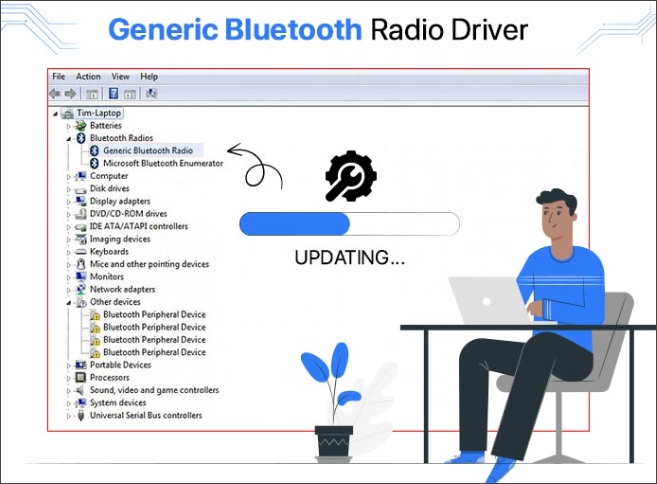
Task: Open the View menu
Action: [x=120, y=77]
